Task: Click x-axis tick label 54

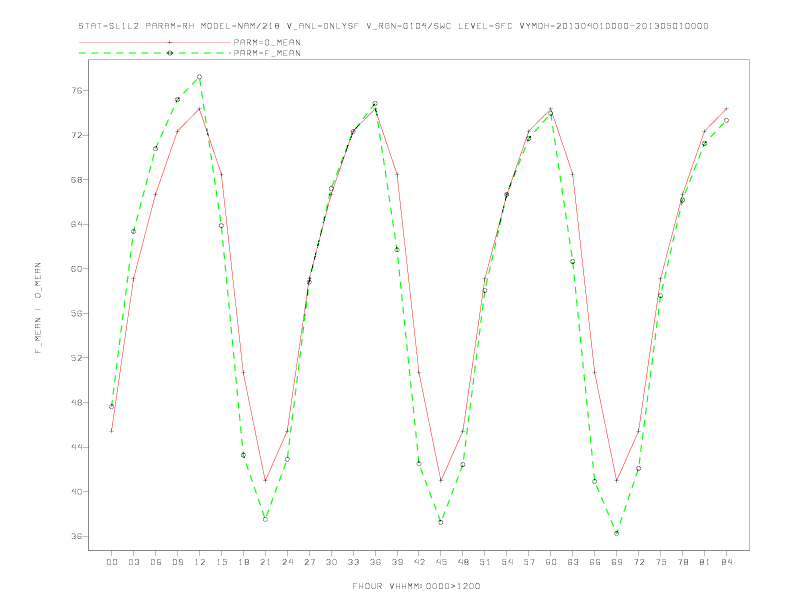Action: tap(507, 562)
